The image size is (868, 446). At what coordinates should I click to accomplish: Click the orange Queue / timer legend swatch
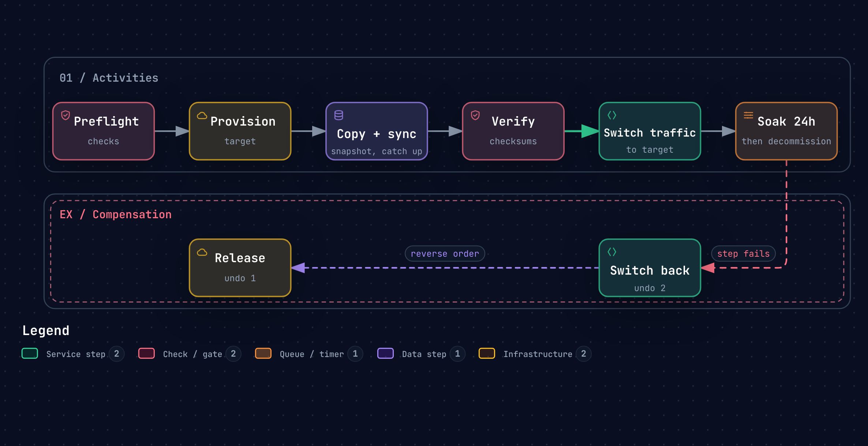[x=263, y=353]
